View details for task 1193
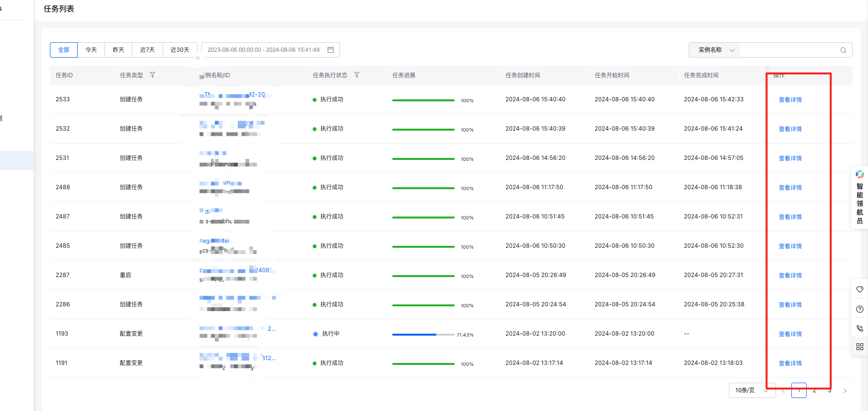 (790, 334)
